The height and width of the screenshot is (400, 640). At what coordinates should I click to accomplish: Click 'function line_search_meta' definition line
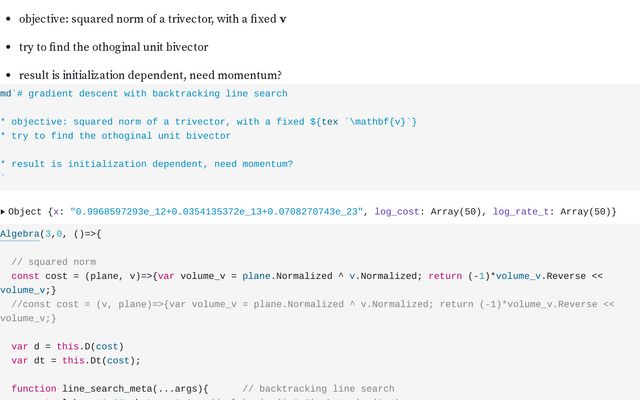coord(110,389)
